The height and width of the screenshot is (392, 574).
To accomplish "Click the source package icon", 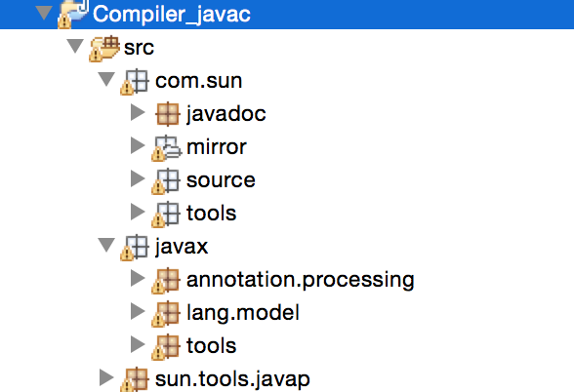I will coord(166,181).
